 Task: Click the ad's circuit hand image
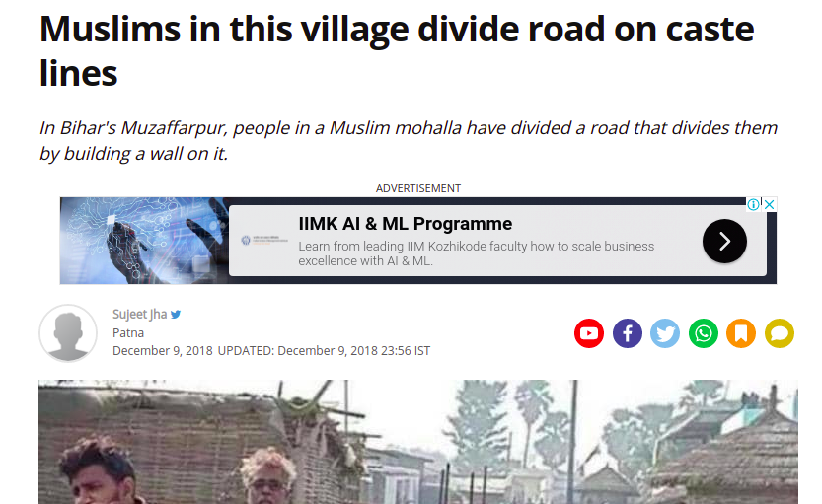pos(144,241)
